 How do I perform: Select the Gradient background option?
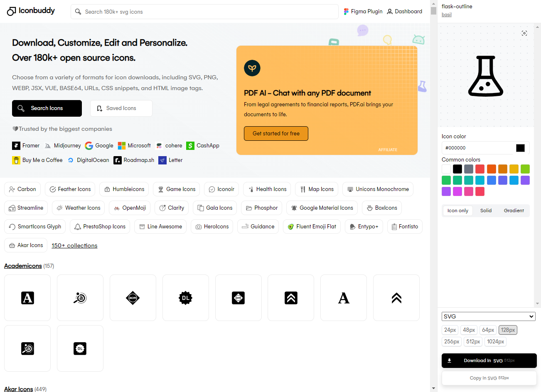point(514,211)
